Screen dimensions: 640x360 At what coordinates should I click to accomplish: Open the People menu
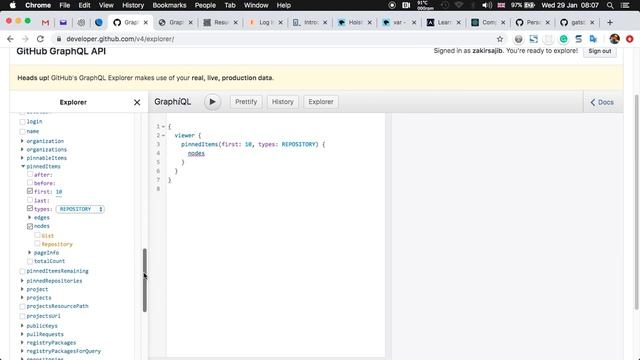[205, 5]
